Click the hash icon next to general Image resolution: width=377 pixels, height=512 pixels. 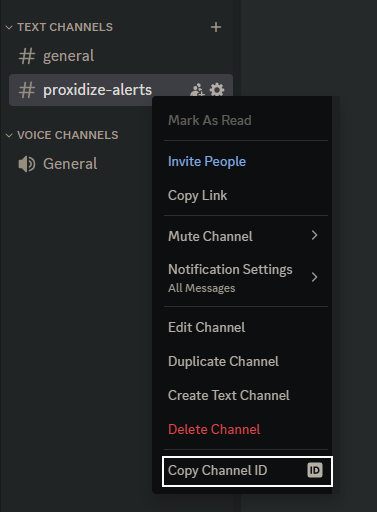27,56
